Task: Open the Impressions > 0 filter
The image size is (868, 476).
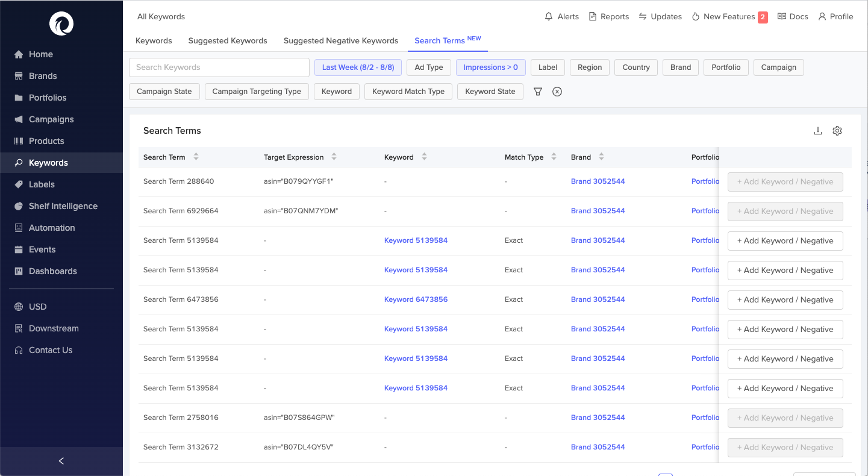Action: 491,67
